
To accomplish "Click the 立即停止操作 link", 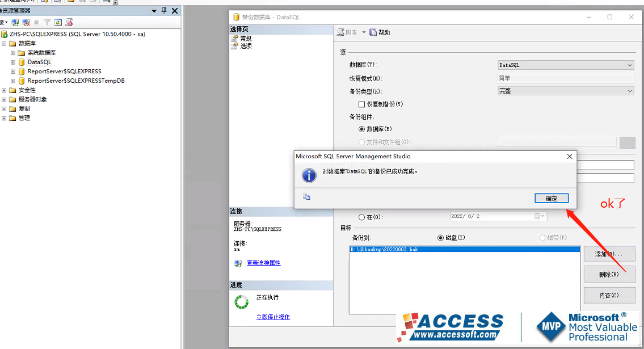I will pos(273,317).
